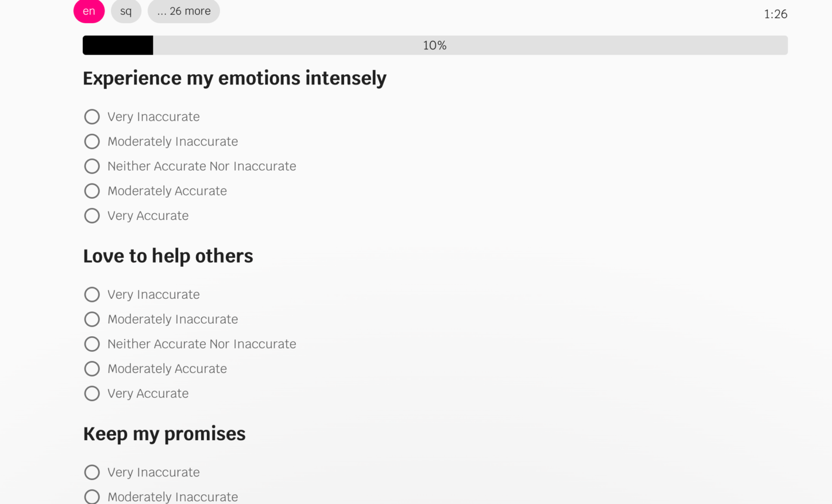Viewport: 832px width, 504px height.
Task: Choose "Moderately Inaccurate" under Love to help others
Action: (x=92, y=319)
